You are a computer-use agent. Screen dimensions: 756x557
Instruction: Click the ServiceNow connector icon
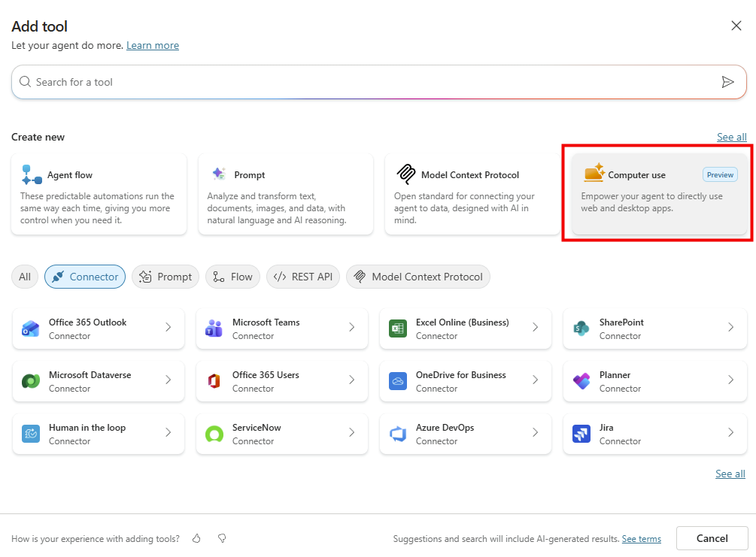click(x=214, y=434)
